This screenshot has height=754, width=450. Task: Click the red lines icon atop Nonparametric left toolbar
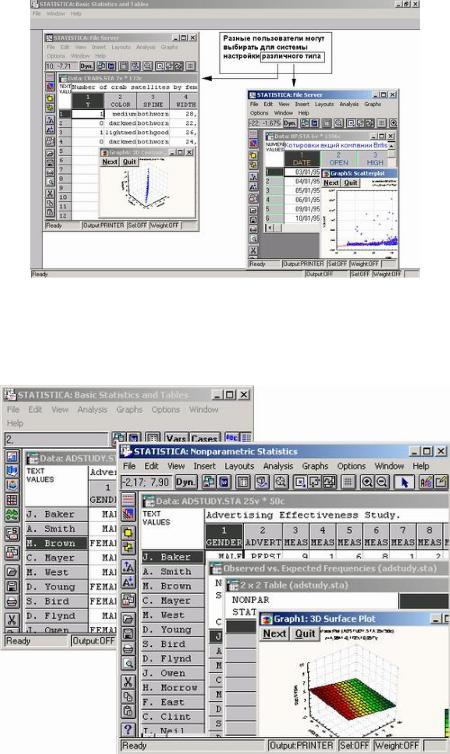[x=128, y=499]
